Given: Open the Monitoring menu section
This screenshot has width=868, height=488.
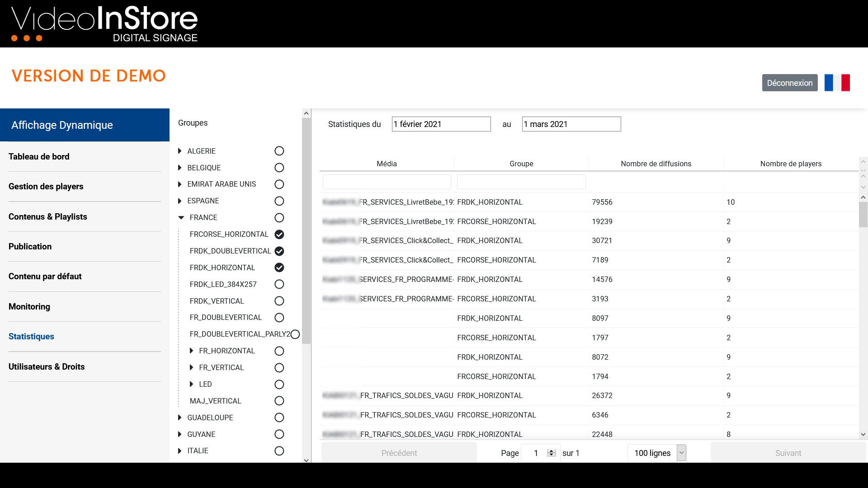Looking at the screenshot, I should 29,306.
